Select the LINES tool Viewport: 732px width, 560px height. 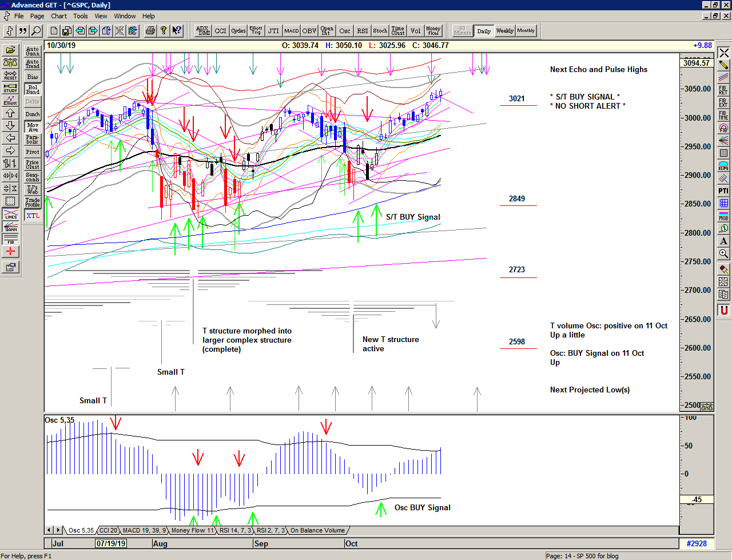click(10, 215)
